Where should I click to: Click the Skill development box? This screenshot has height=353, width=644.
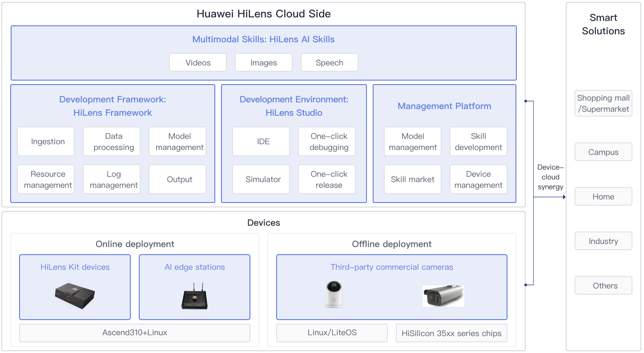[479, 142]
